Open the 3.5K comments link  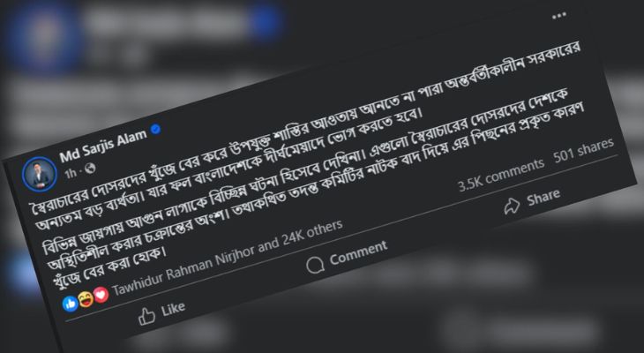501,175
